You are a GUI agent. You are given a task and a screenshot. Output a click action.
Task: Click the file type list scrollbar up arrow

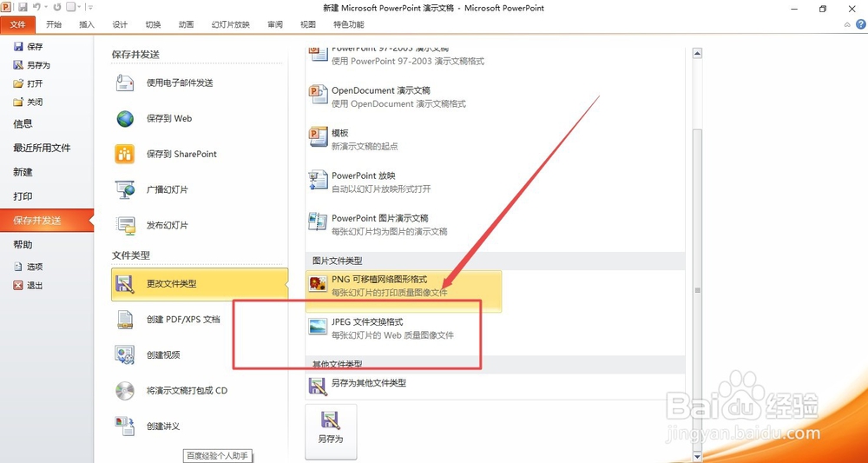click(698, 53)
